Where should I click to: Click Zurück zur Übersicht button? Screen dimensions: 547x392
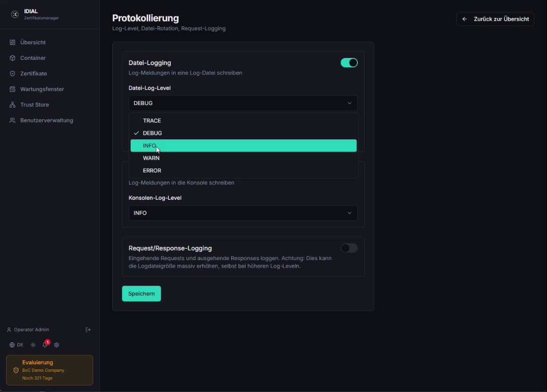(x=495, y=19)
